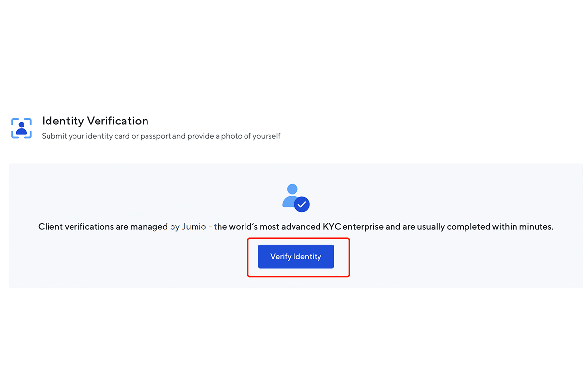Click the dark person silhouette inside scan frame

point(22,129)
